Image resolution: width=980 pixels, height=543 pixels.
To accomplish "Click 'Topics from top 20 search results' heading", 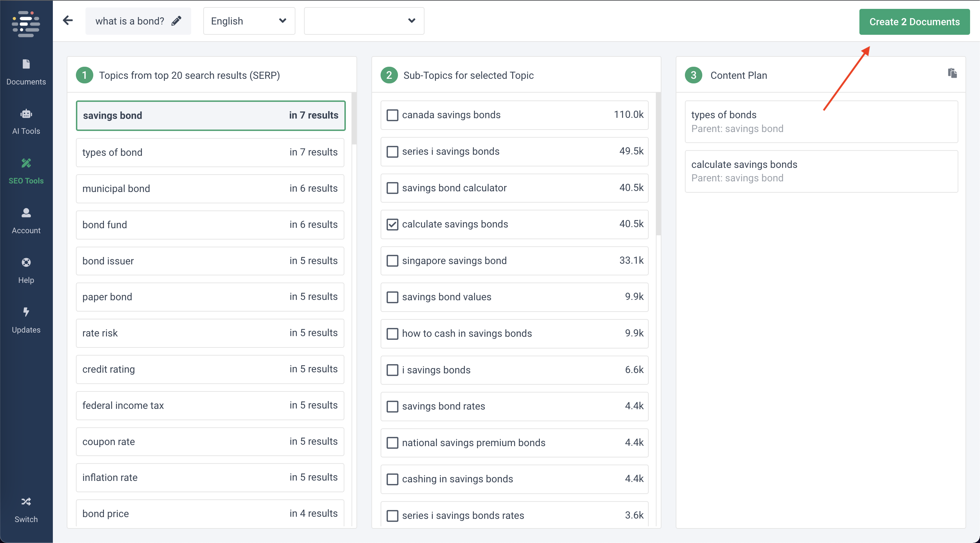I will [x=189, y=75].
